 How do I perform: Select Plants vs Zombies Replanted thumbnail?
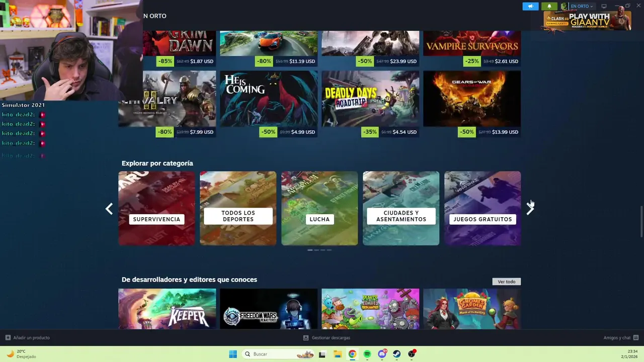(x=370, y=309)
